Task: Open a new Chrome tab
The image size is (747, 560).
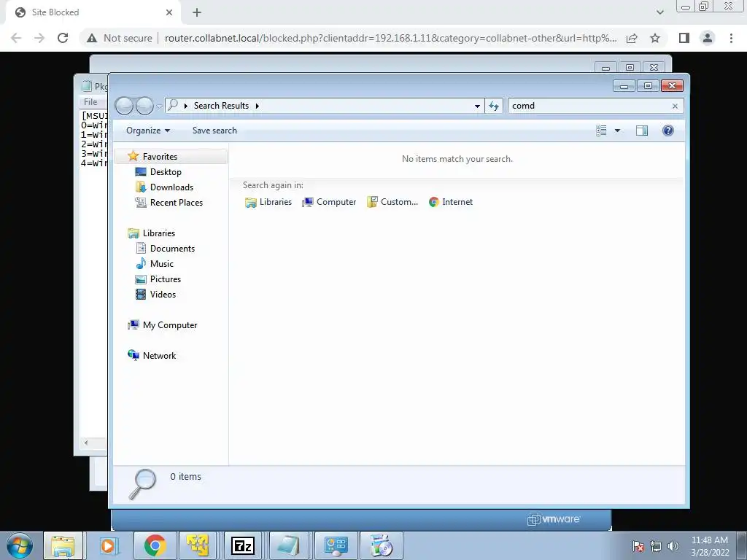Action: tap(197, 12)
